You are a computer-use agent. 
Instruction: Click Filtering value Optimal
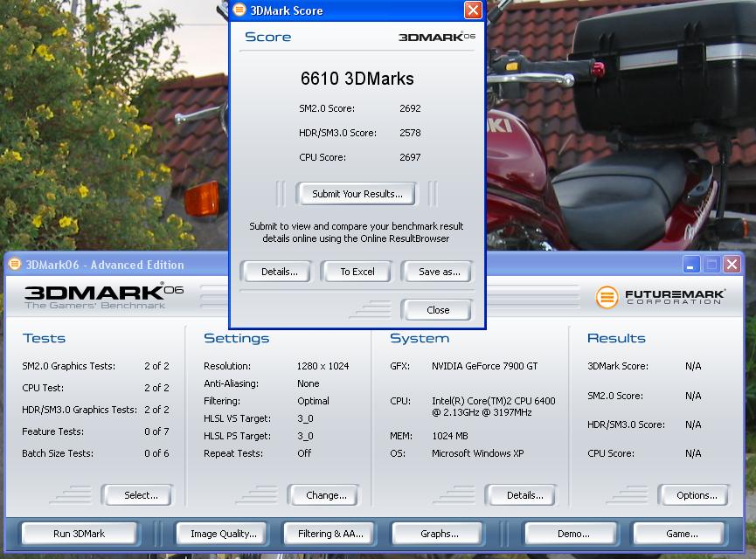[313, 401]
